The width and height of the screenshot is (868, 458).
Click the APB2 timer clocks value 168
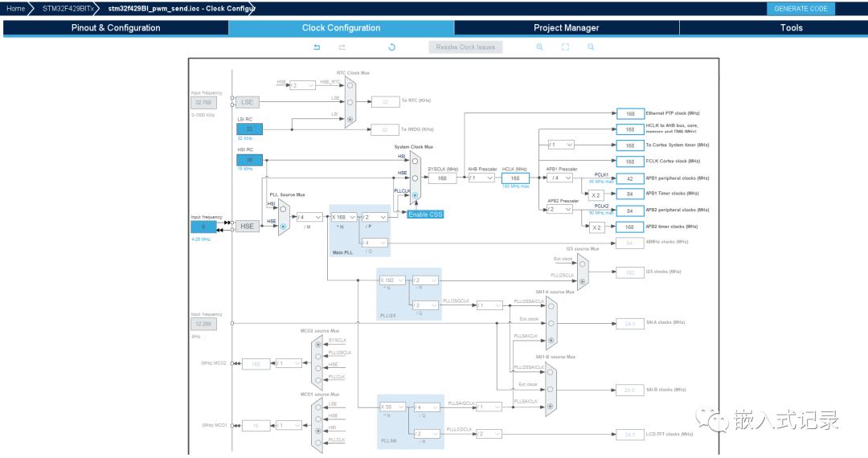tap(630, 227)
